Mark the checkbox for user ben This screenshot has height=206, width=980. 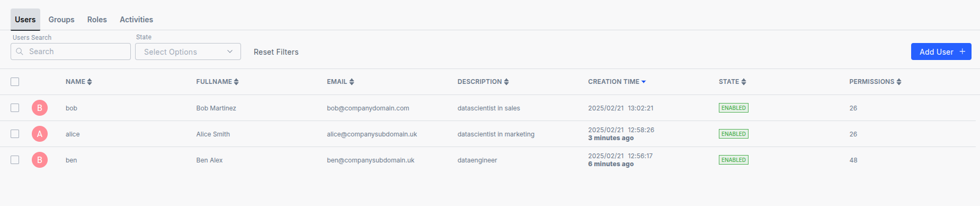pyautogui.click(x=15, y=160)
